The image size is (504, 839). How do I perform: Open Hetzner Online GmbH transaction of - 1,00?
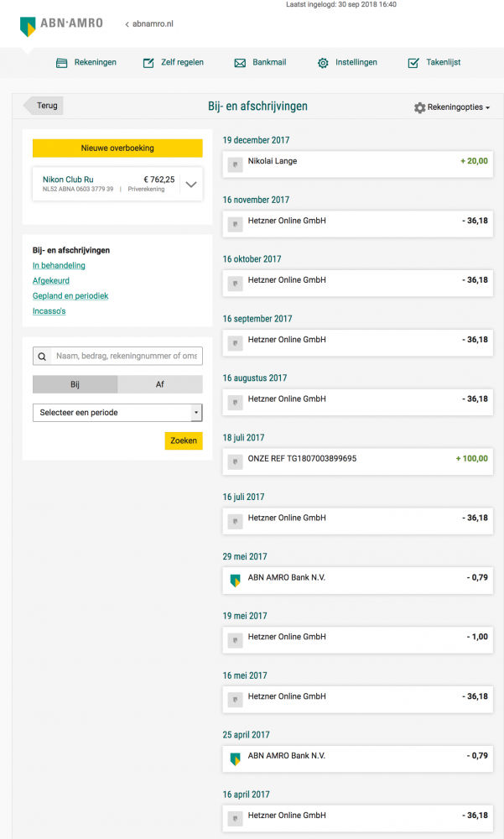(358, 640)
